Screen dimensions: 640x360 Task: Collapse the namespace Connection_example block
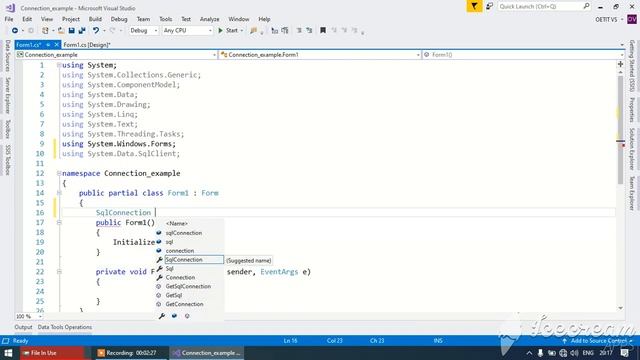(x=59, y=173)
